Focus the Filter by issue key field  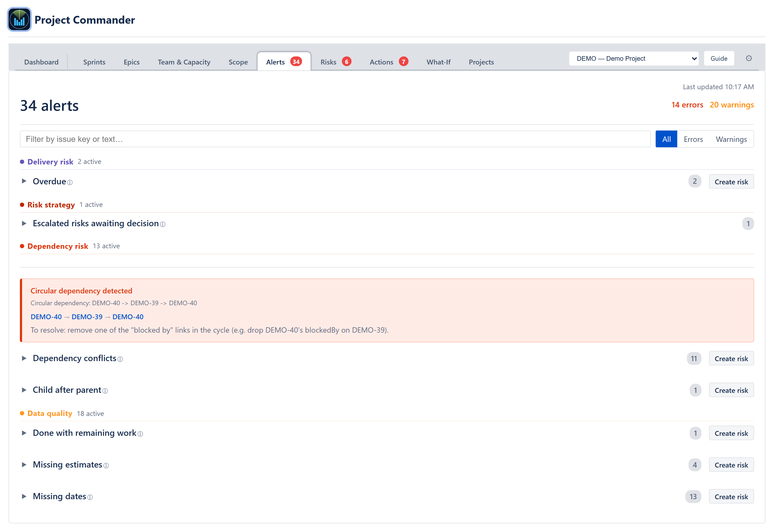point(335,139)
